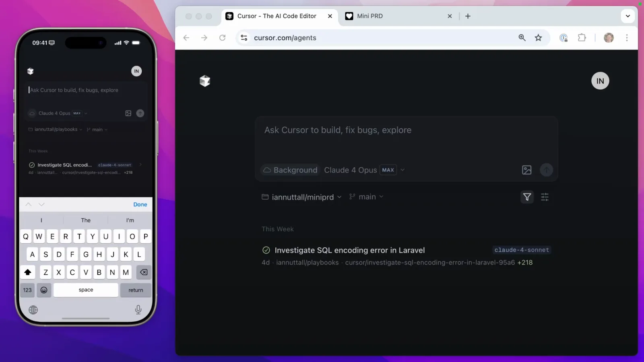
Task: Tap the 123 key on phone keyboard
Action: (x=27, y=290)
